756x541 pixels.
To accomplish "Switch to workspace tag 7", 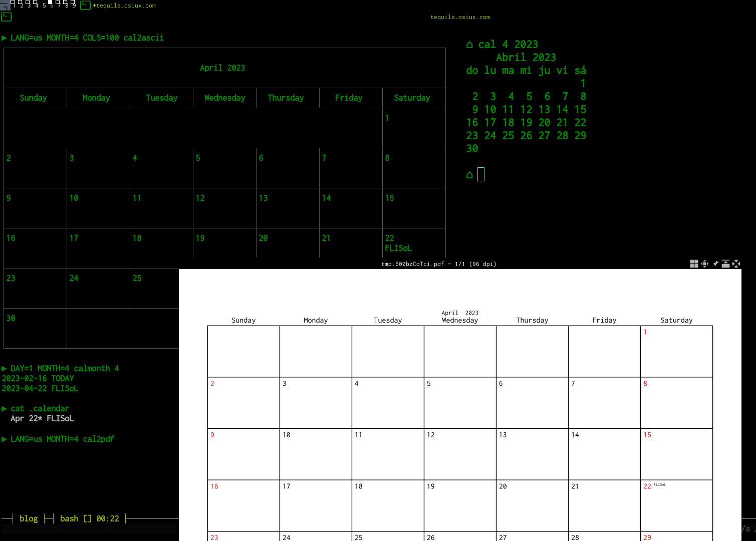I will click(59, 5).
